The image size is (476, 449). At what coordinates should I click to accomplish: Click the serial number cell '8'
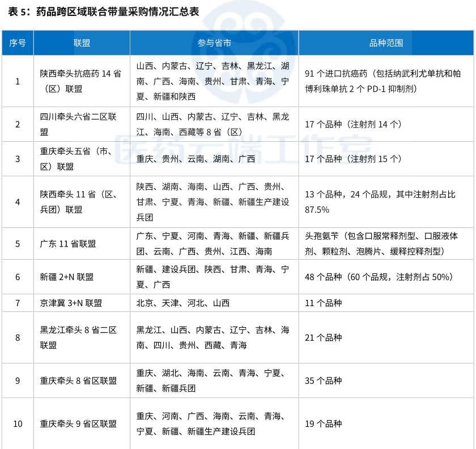[x=18, y=337]
